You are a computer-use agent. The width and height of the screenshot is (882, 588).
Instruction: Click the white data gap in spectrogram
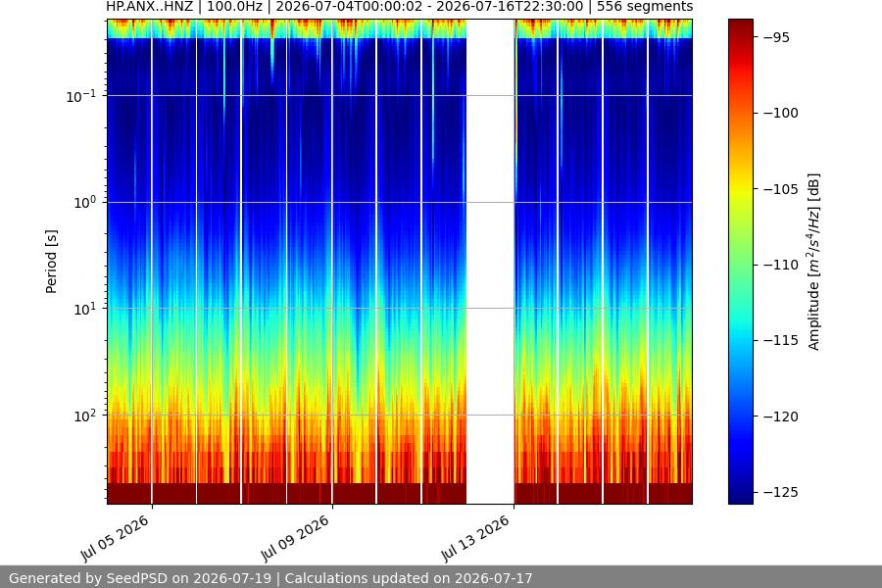click(x=491, y=262)
